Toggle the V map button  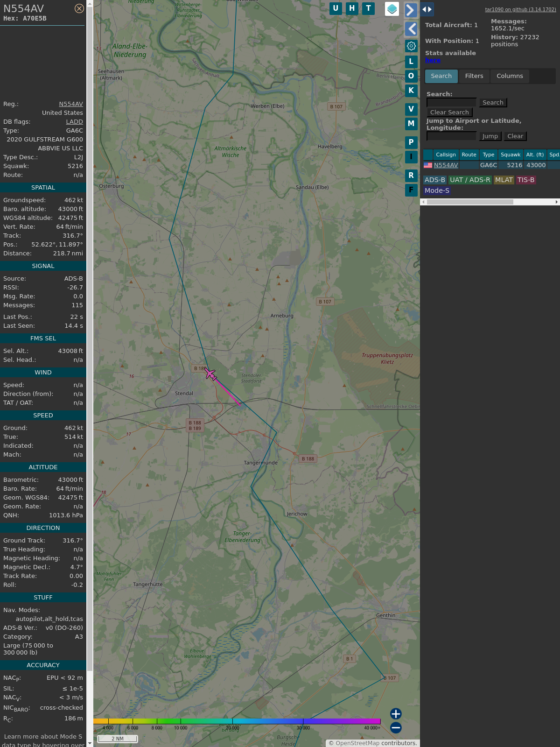click(411, 109)
